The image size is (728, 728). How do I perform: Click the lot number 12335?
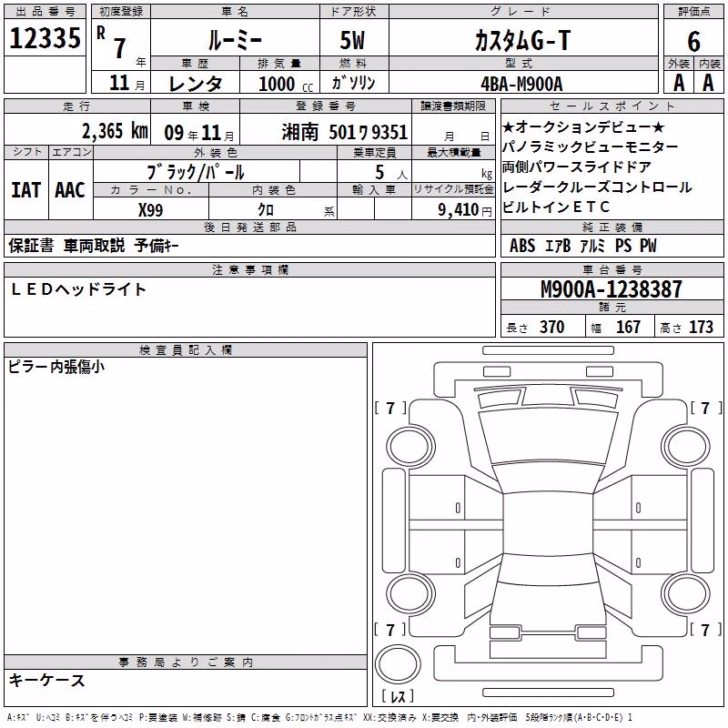pyautogui.click(x=45, y=38)
